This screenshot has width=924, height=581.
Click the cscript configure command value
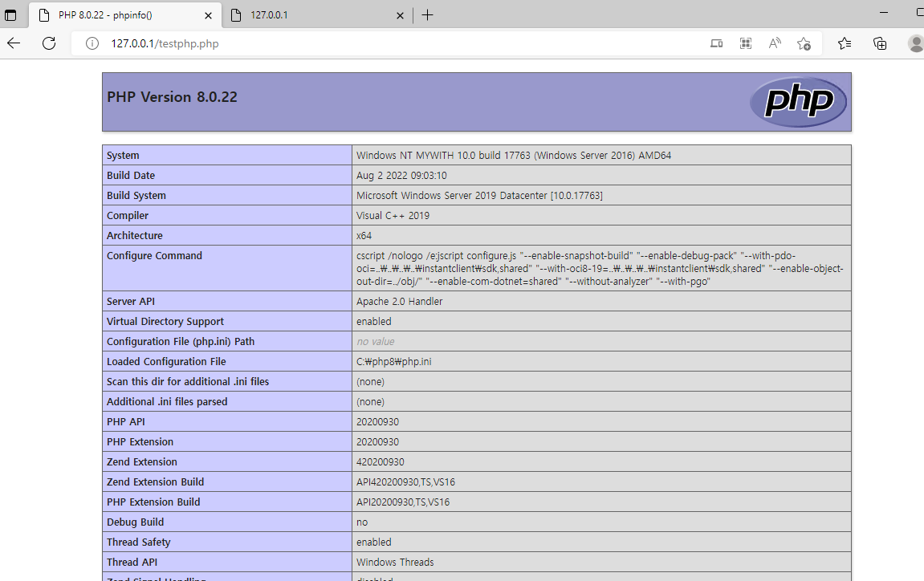[x=600, y=269]
